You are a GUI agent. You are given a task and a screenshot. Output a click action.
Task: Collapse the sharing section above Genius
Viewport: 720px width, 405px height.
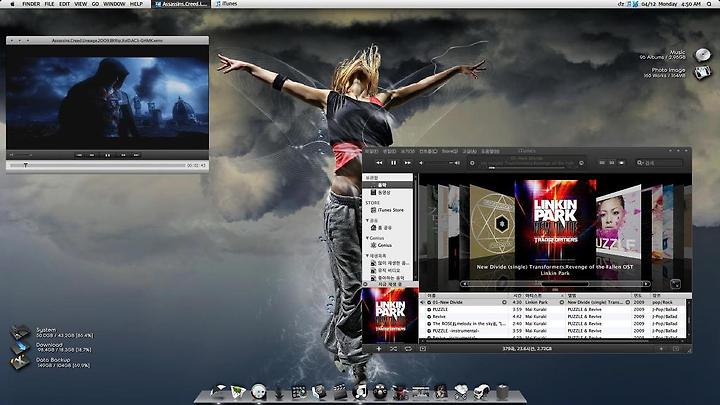367,220
